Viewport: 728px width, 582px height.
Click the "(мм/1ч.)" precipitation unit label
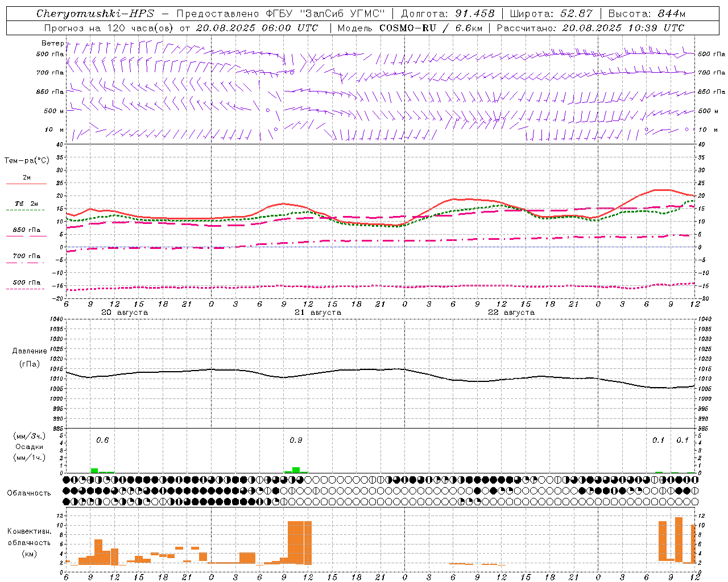pyautogui.click(x=30, y=458)
